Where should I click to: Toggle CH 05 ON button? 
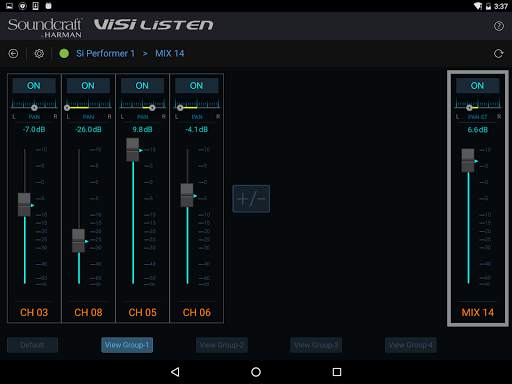(x=142, y=86)
